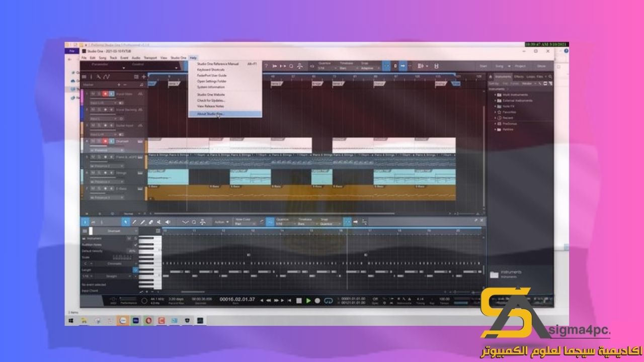The image size is (644, 362).
Task: Click the Add Tracks plus icon
Action: 144,76
